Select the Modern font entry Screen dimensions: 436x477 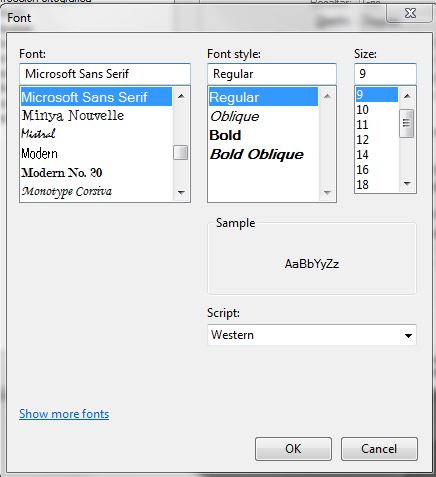point(96,153)
